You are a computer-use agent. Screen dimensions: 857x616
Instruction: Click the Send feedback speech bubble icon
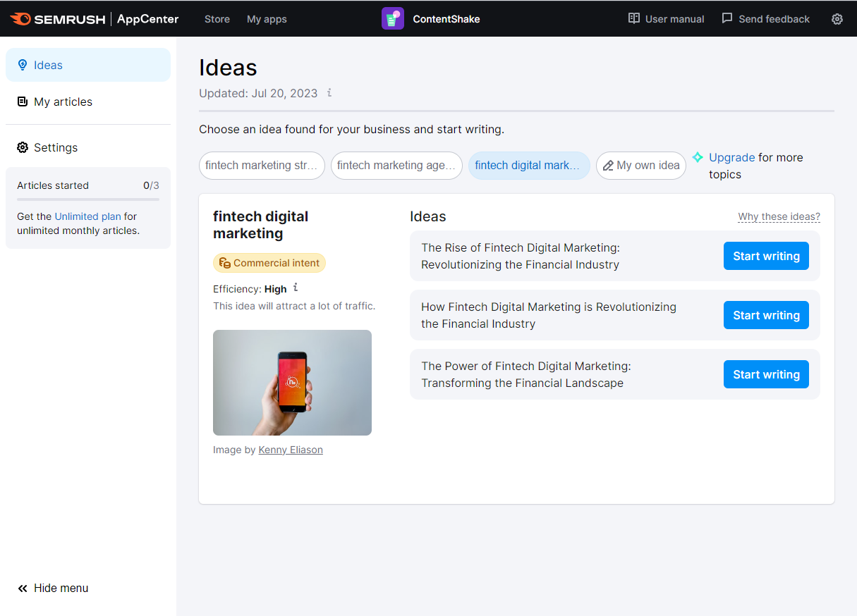click(727, 18)
